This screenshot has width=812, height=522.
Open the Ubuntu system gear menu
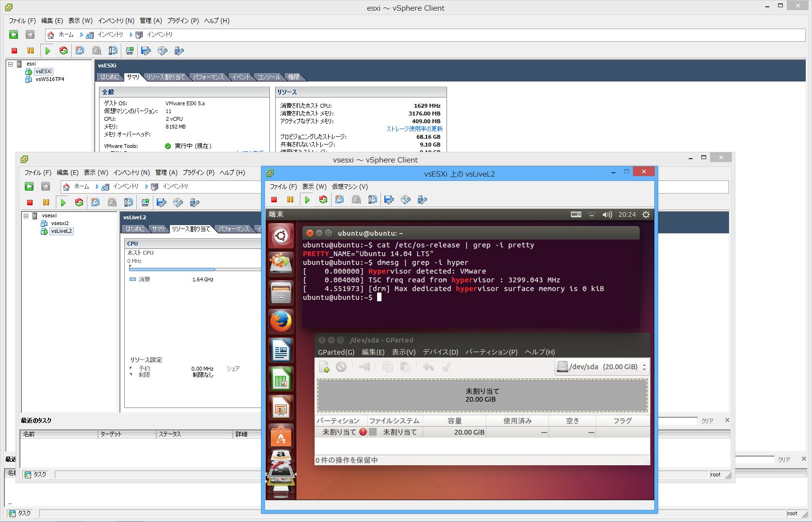click(646, 214)
